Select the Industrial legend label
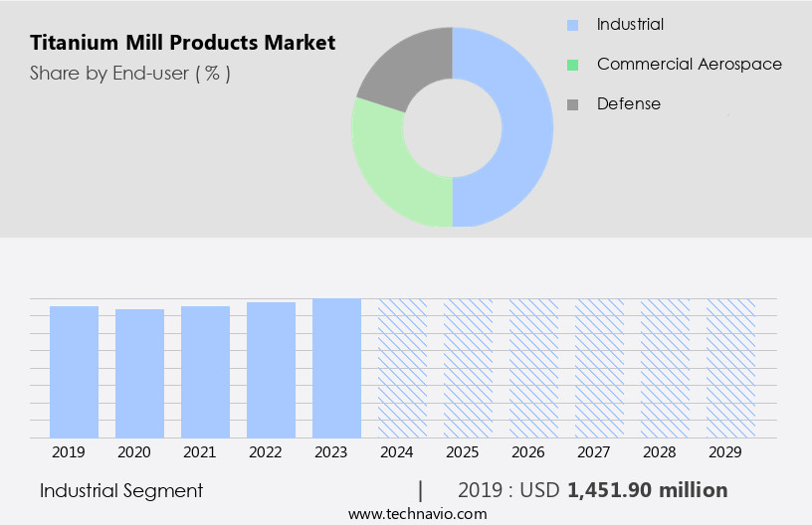Viewport: 812px width, 525px height. tap(630, 25)
